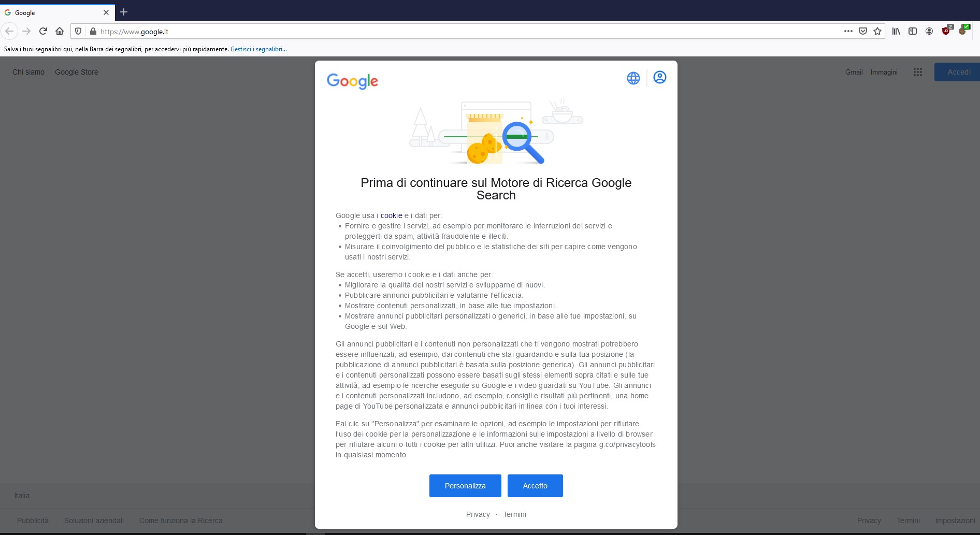Toggle the sidebar view icon

click(913, 31)
